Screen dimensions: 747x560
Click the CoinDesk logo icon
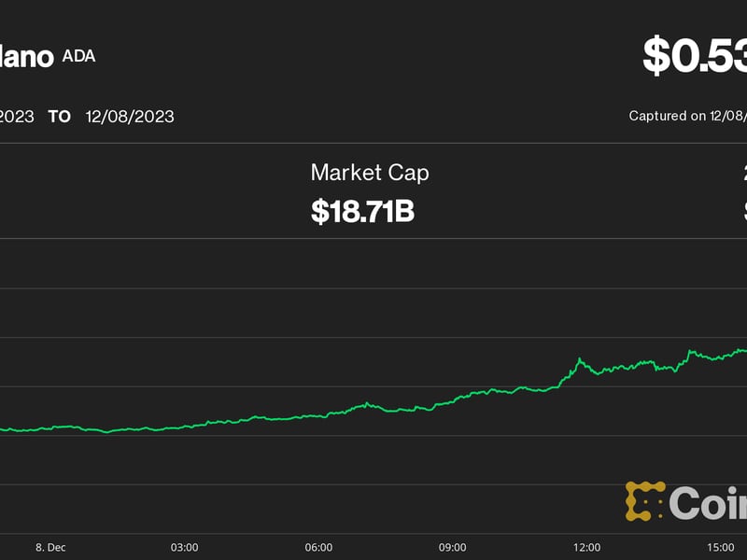tap(644, 501)
